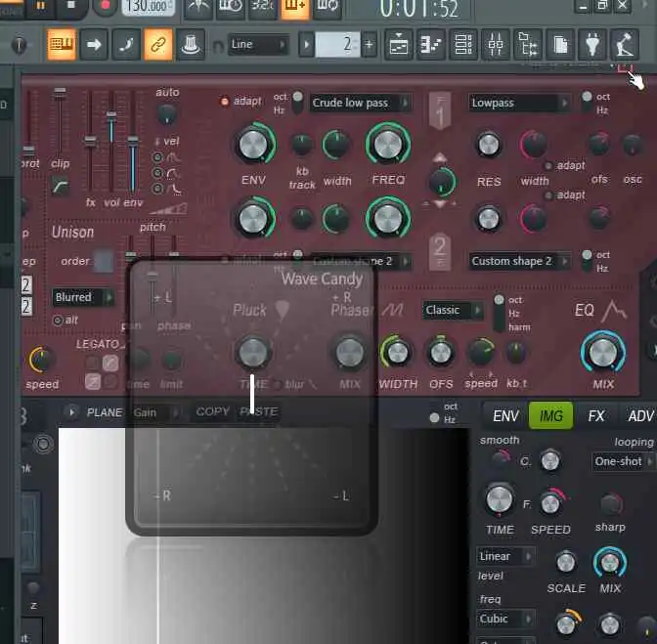The image size is (657, 644).
Task: Flip phaser oct/Hz/harm switch
Action: (499, 314)
